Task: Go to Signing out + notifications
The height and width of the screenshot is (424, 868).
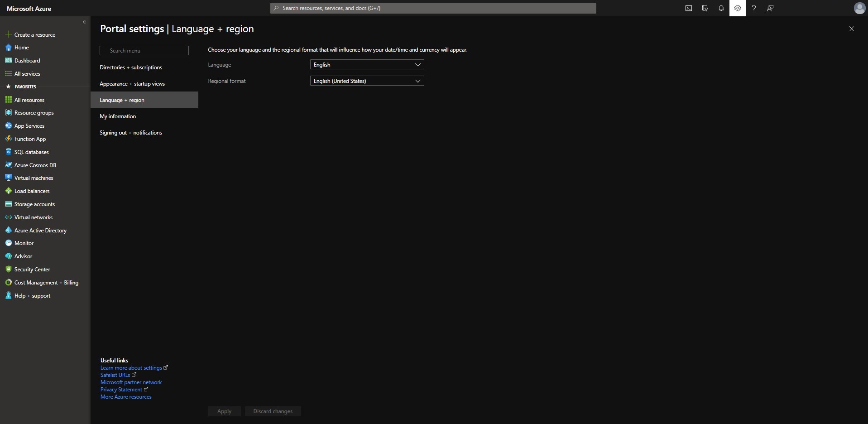Action: point(131,133)
